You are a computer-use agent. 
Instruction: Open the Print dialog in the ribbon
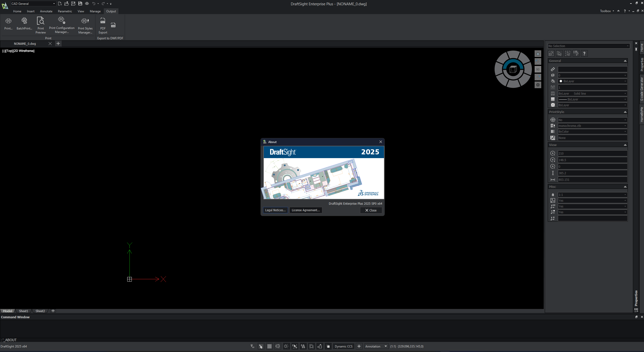coord(8,24)
